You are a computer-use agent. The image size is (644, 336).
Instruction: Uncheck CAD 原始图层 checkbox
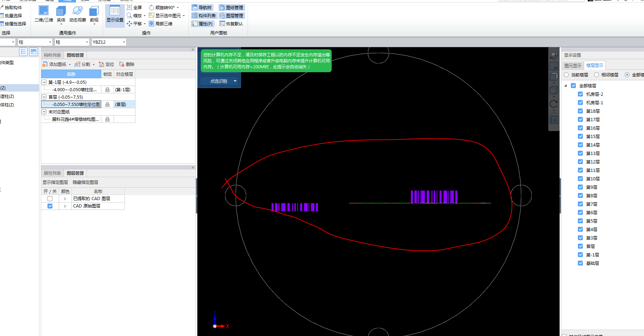50,206
